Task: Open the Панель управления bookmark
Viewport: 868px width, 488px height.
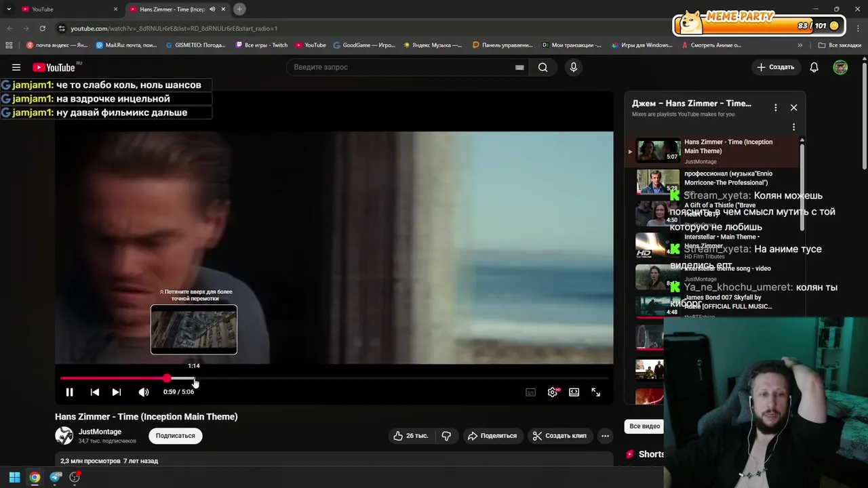Action: pyautogui.click(x=502, y=45)
